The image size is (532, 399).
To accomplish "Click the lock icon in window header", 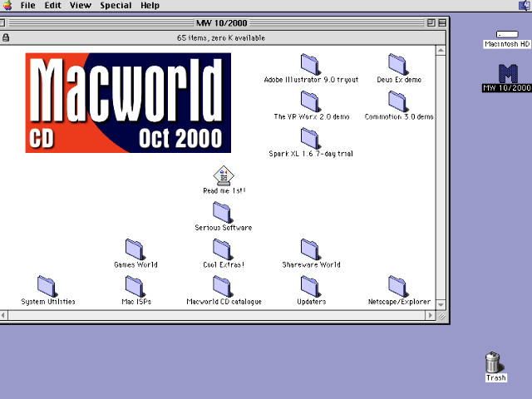I will coord(6,37).
